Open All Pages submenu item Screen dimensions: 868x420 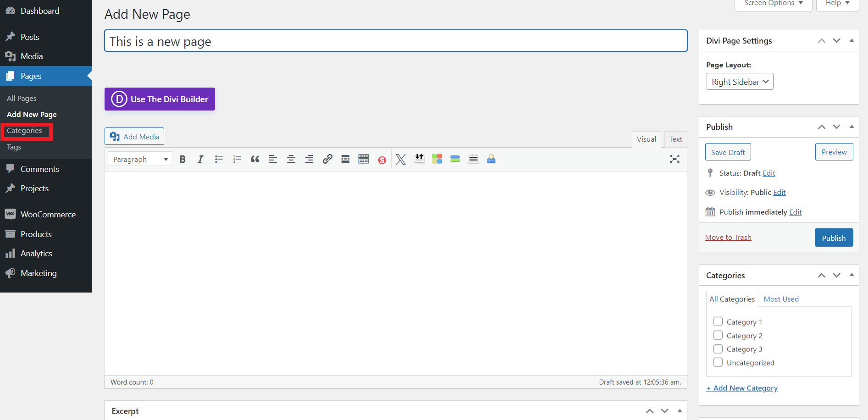(x=22, y=98)
